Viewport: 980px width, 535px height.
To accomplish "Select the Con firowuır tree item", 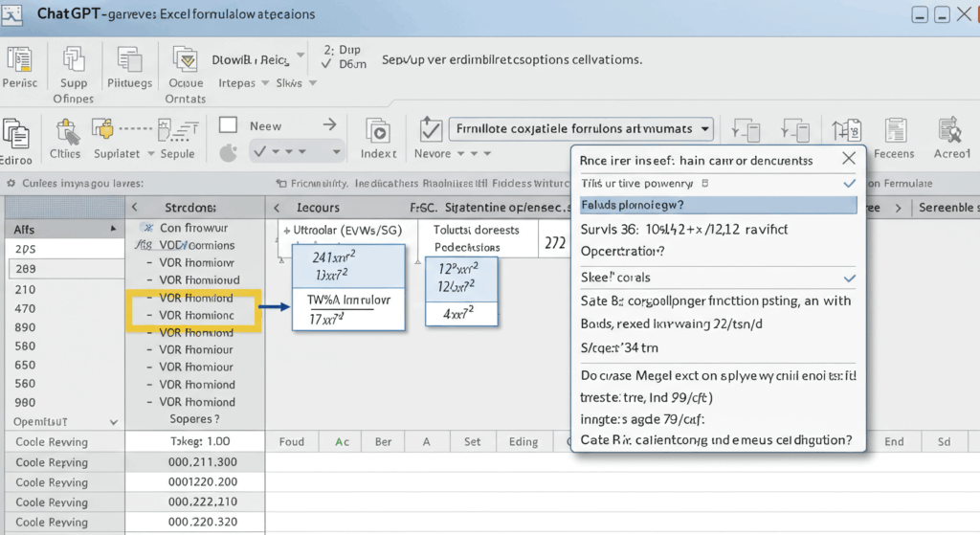I will pyautogui.click(x=193, y=228).
